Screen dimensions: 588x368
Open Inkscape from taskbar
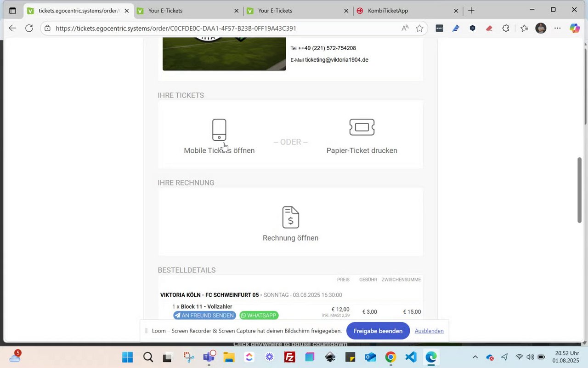(x=330, y=357)
